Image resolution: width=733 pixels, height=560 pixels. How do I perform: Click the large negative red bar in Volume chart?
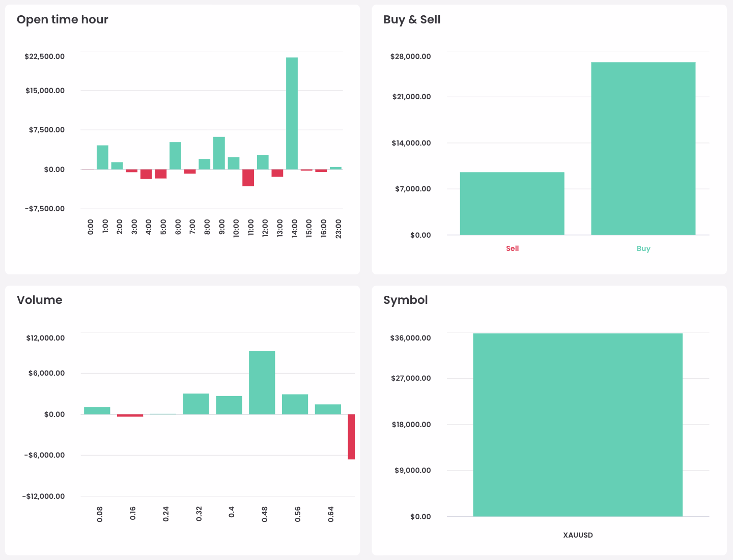351,437
